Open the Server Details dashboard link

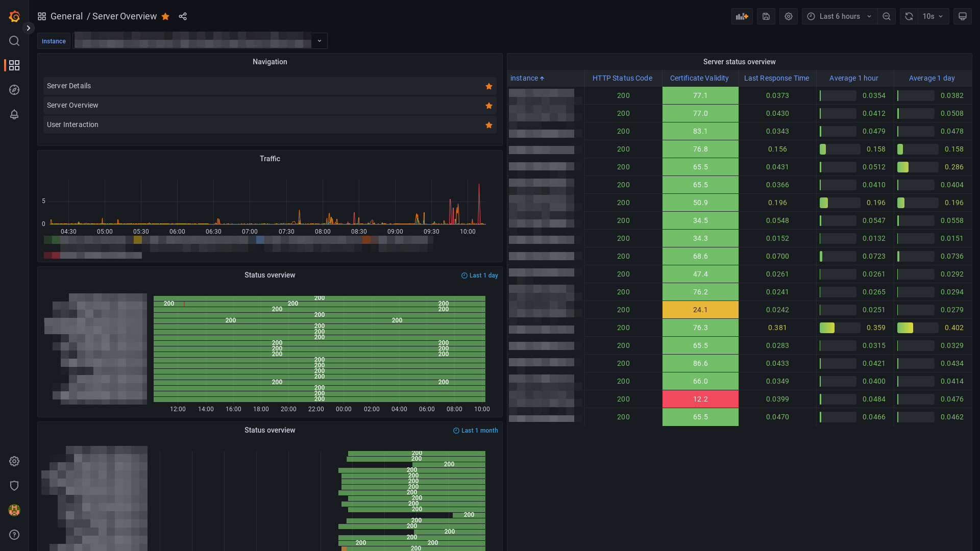[x=69, y=86]
